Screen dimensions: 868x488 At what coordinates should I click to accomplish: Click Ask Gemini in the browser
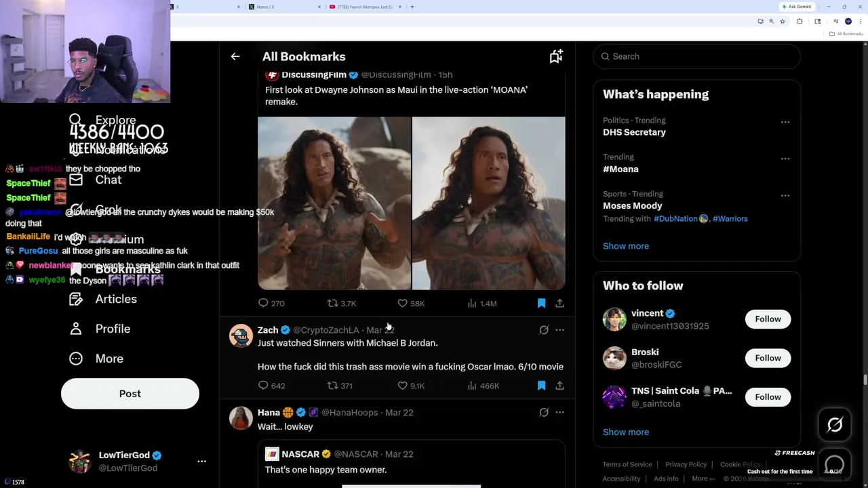[797, 7]
